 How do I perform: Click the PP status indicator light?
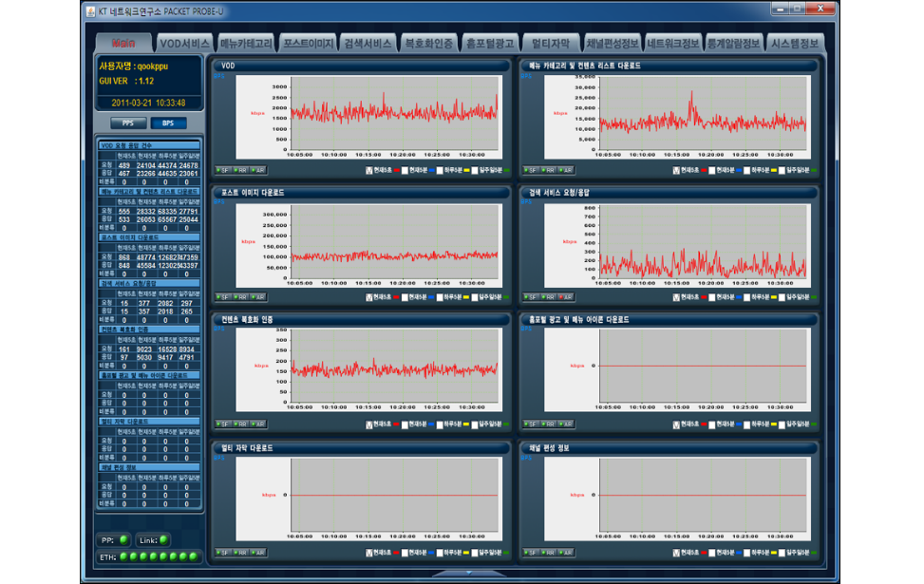(x=123, y=540)
